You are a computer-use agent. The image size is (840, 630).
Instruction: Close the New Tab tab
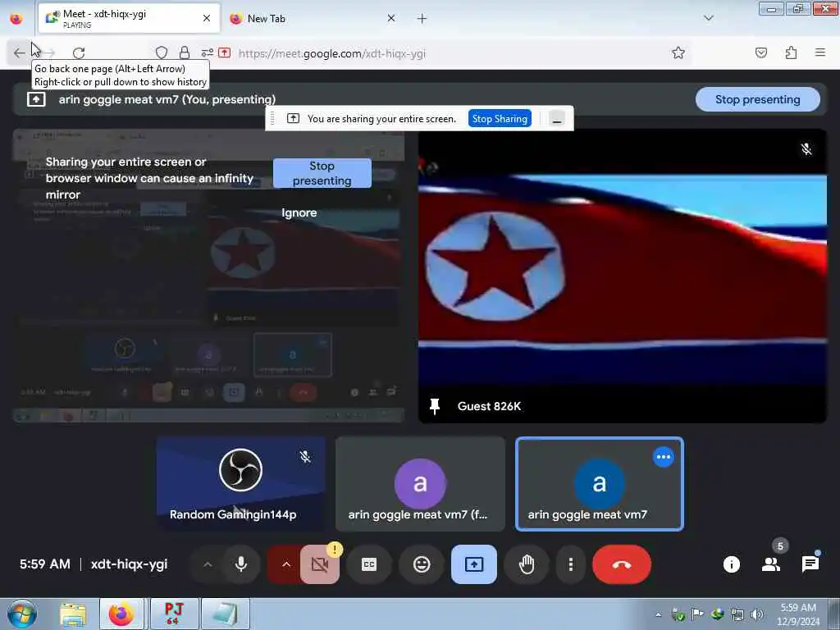(391, 19)
